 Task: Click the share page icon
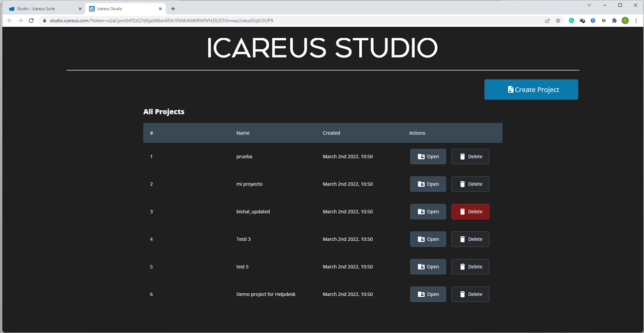coord(547,21)
